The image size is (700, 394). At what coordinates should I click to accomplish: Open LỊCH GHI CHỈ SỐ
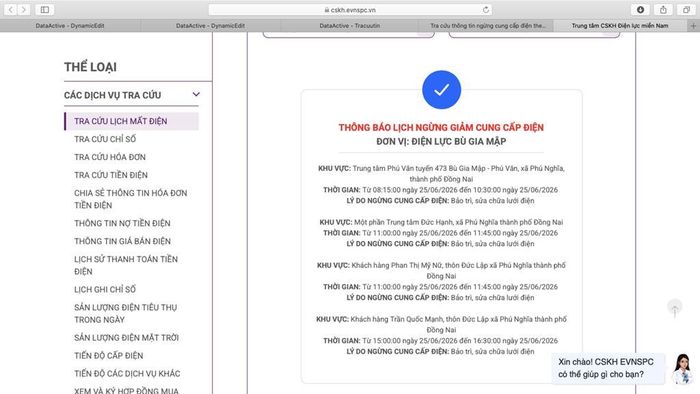(x=105, y=289)
